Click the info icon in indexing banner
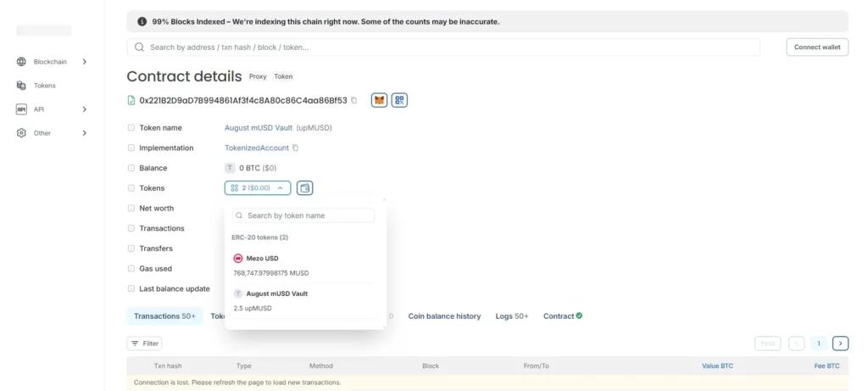Image resolution: width=868 pixels, height=391 pixels. (x=142, y=22)
